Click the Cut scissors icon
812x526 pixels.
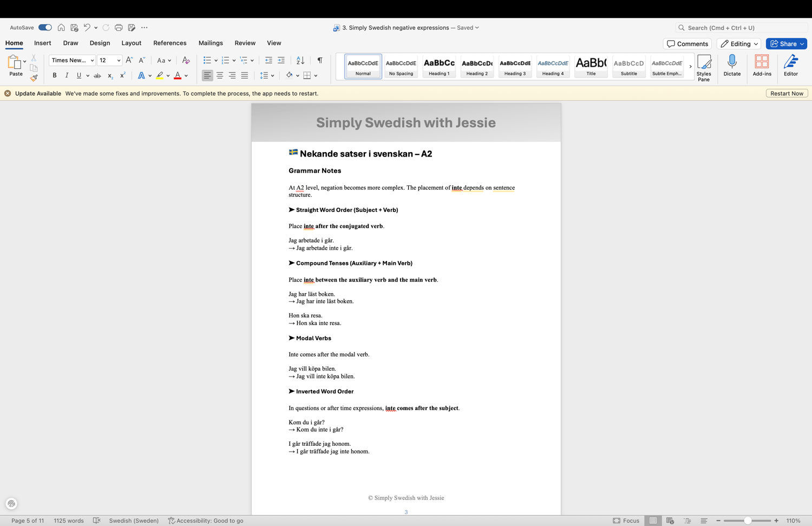click(x=34, y=57)
